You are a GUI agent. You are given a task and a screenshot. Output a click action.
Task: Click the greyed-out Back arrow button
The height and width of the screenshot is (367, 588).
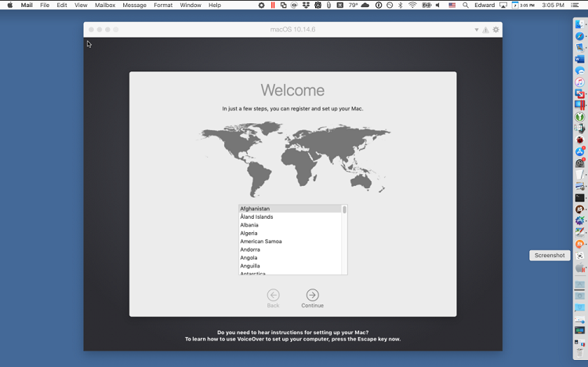pos(273,296)
